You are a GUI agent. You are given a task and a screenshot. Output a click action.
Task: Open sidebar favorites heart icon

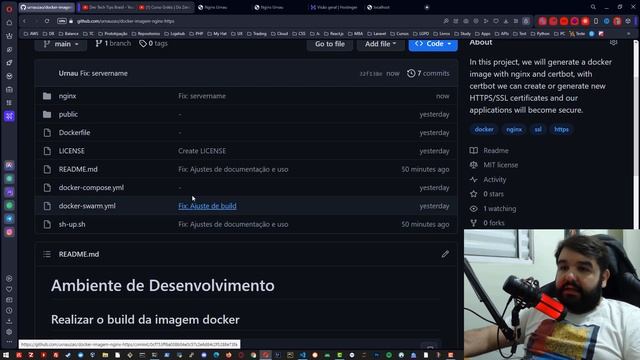(9, 289)
